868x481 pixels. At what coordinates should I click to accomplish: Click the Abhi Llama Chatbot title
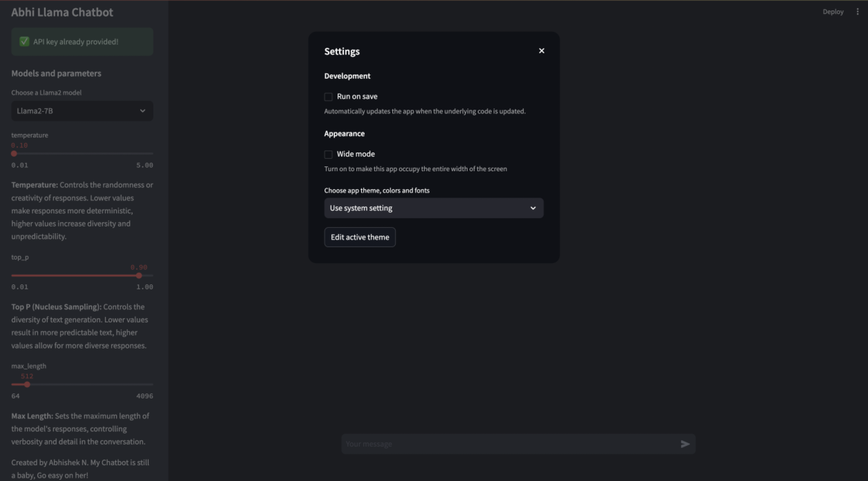(x=62, y=13)
